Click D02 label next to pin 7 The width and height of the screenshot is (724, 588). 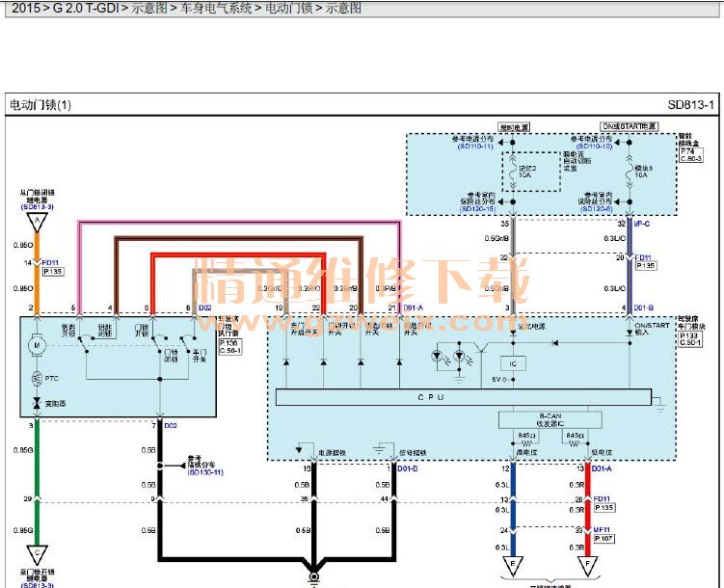tap(171, 425)
